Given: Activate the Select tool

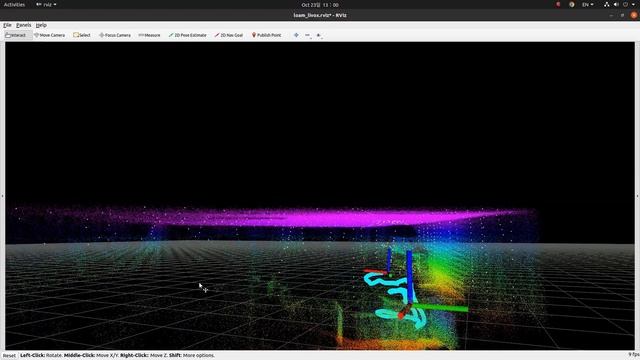Looking at the screenshot, I should click(82, 35).
